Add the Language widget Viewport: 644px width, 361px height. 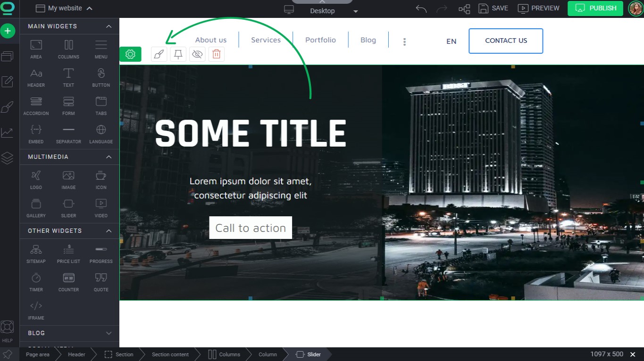point(101,134)
